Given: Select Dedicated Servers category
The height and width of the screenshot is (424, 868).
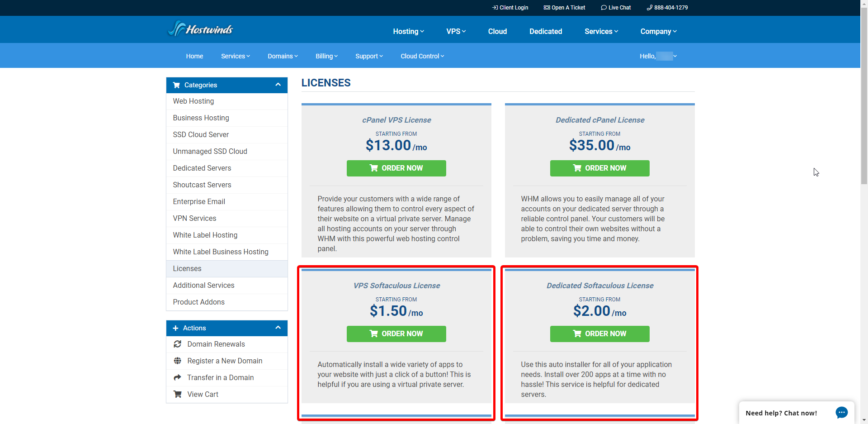Looking at the screenshot, I should (x=227, y=168).
